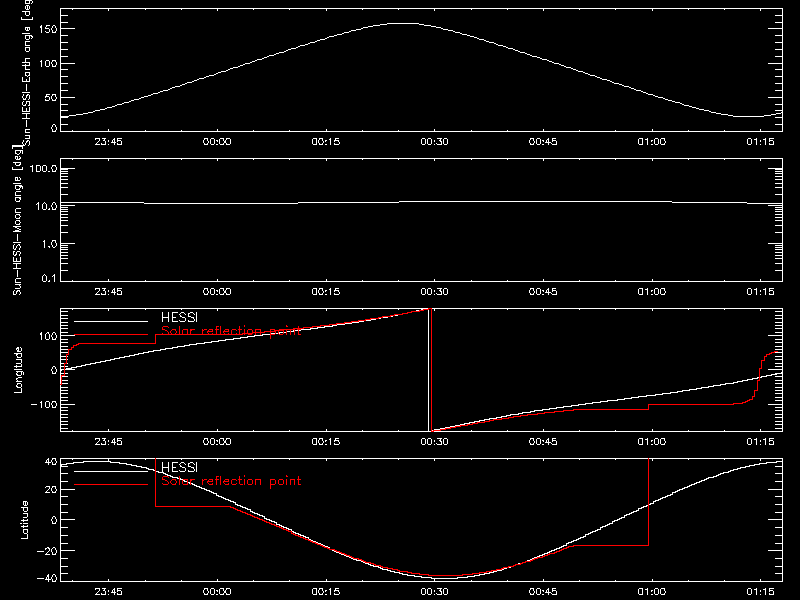Select the 0.1 tick on Moon angle plot
Image resolution: width=800 pixels, height=600 pixels.
point(49,278)
